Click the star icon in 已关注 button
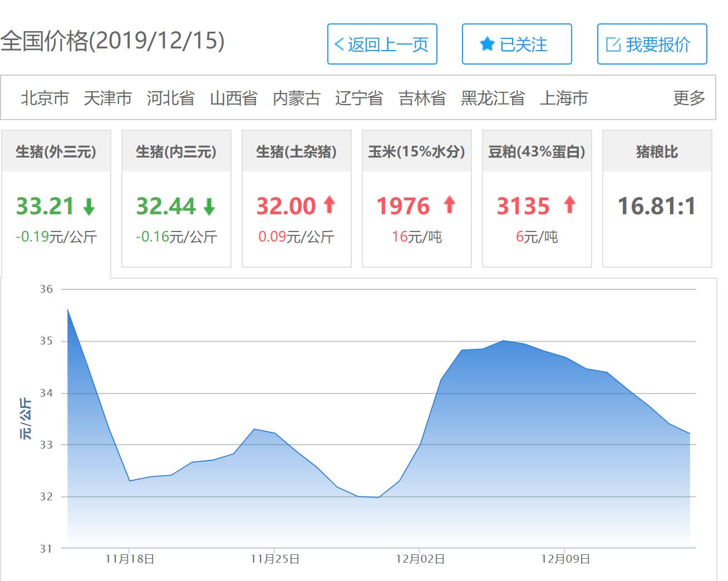 [487, 45]
